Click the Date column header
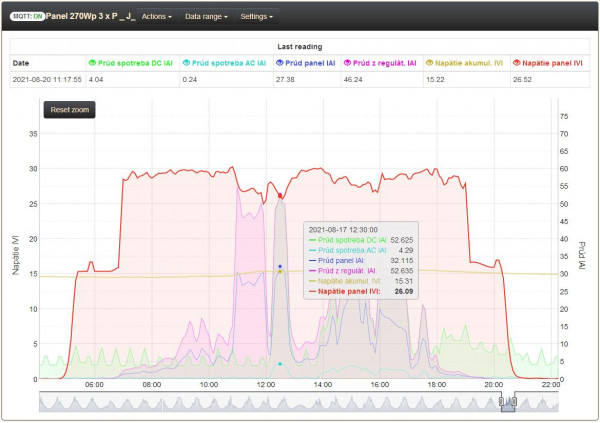 21,63
